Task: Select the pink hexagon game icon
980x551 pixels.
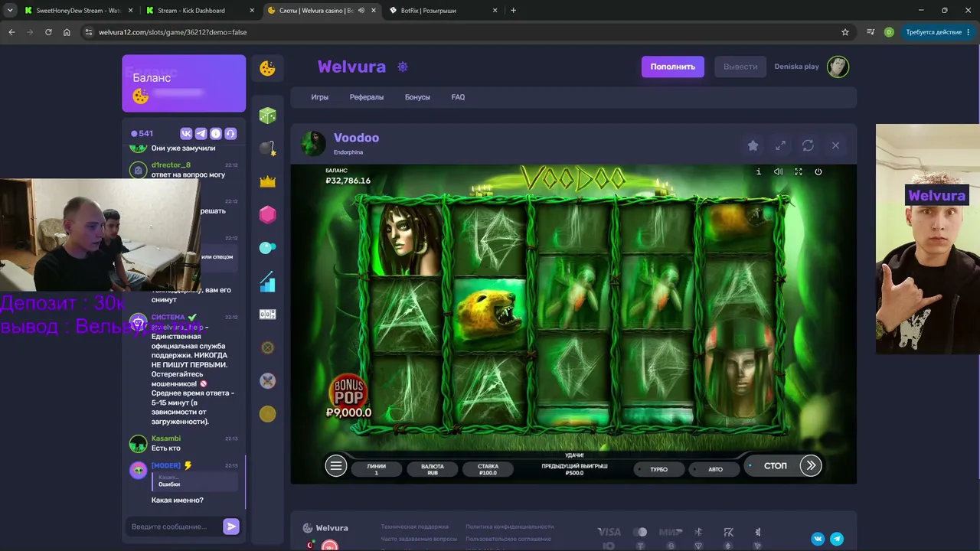Action: pyautogui.click(x=267, y=215)
